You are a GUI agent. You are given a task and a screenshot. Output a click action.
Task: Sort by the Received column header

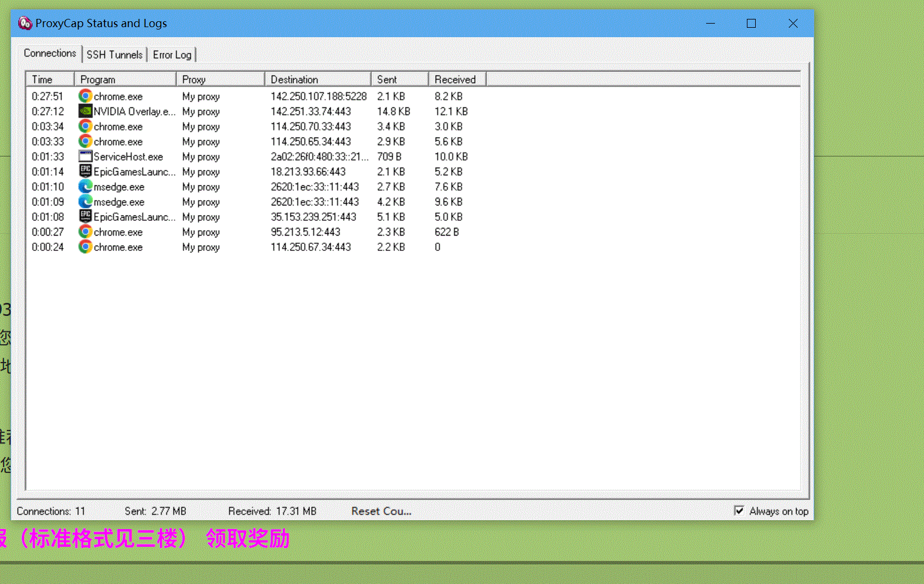458,79
